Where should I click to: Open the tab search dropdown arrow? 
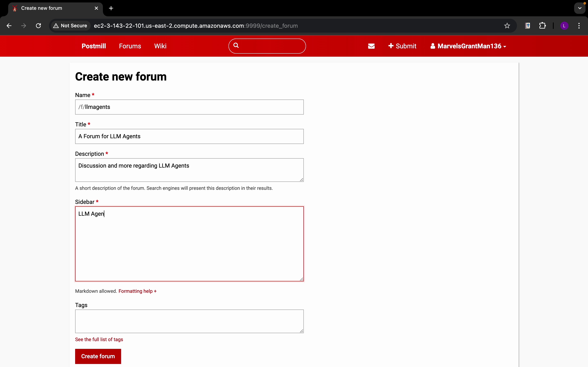pyautogui.click(x=580, y=8)
